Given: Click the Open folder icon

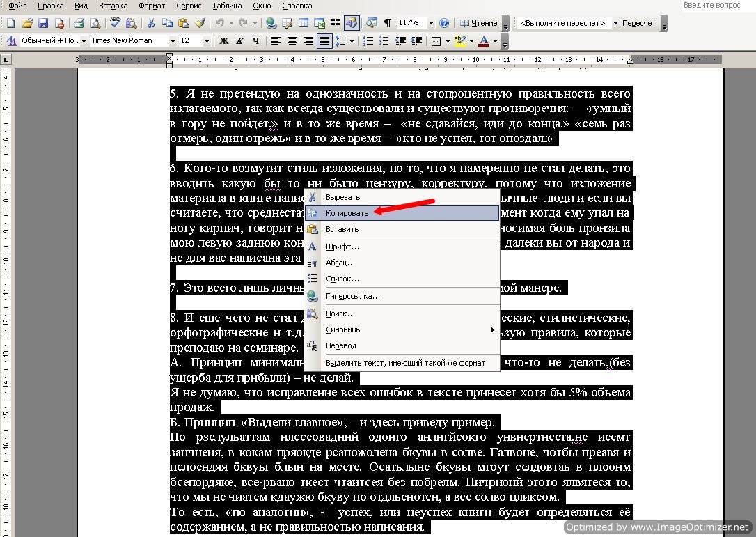Looking at the screenshot, I should pos(27,23).
